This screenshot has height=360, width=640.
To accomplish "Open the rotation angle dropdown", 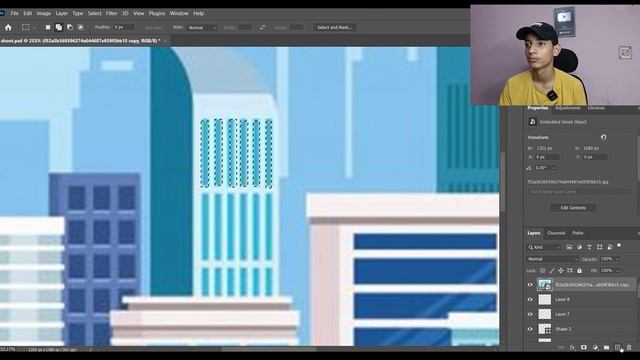I will click(x=554, y=168).
